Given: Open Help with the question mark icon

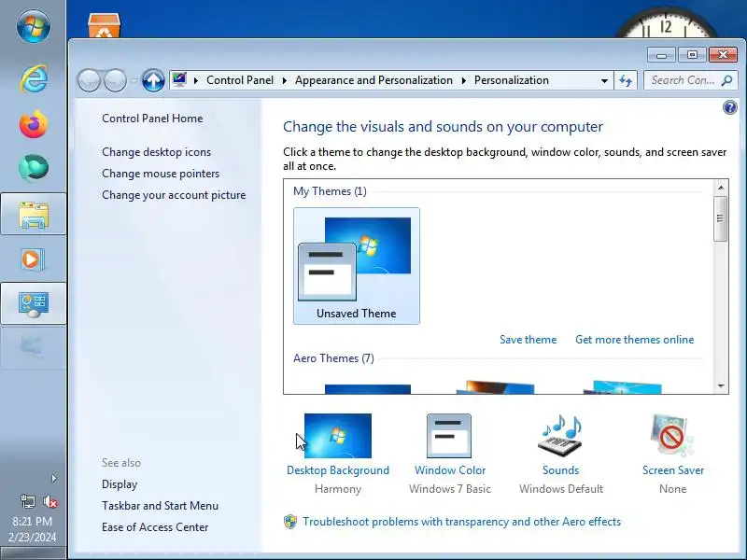Looking at the screenshot, I should pos(730,107).
